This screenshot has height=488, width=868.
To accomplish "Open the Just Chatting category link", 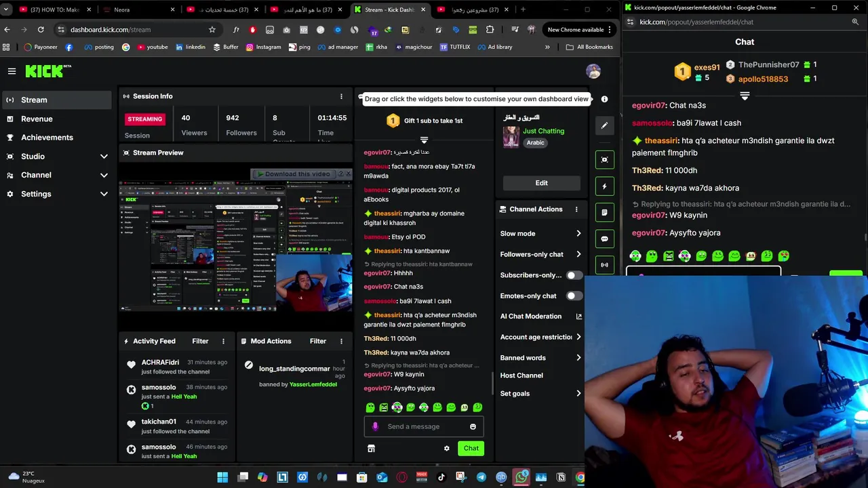I will (543, 131).
